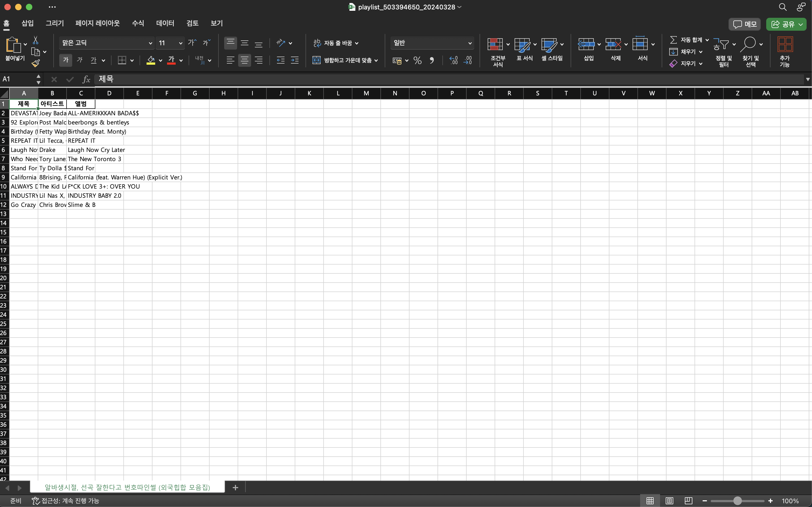Click the increase decimal places icon

(453, 60)
